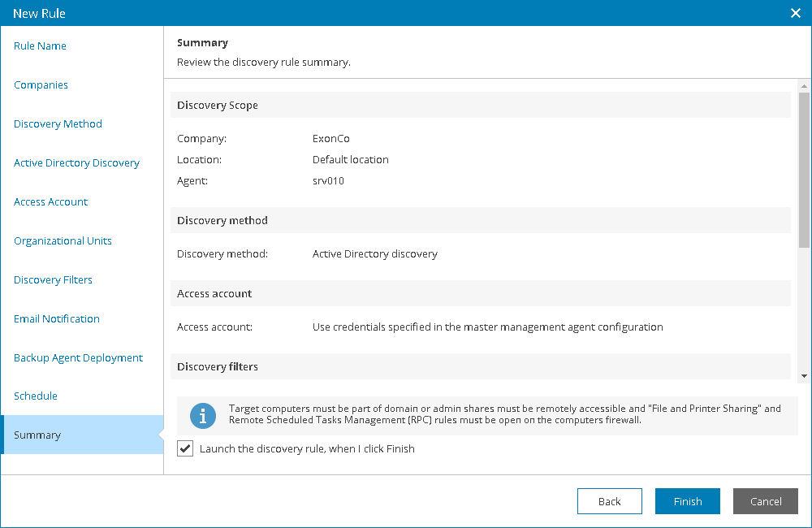Image resolution: width=812 pixels, height=528 pixels.
Task: Click scrollbar down arrow in summary
Action: click(x=804, y=375)
